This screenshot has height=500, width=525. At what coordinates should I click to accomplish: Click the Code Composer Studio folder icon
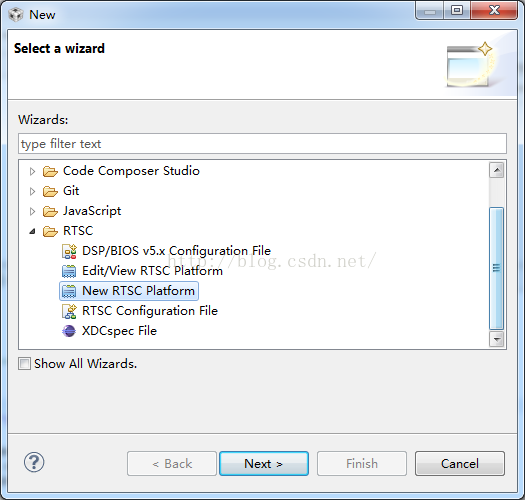(x=50, y=171)
